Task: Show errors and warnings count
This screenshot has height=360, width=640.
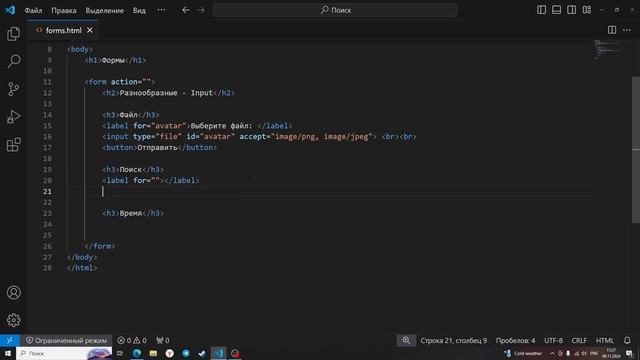Action: coord(131,340)
